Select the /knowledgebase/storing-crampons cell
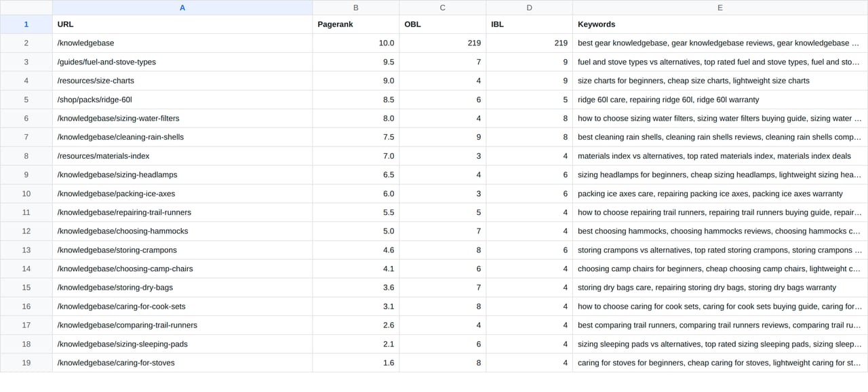The height and width of the screenshot is (392, 868). (182, 250)
